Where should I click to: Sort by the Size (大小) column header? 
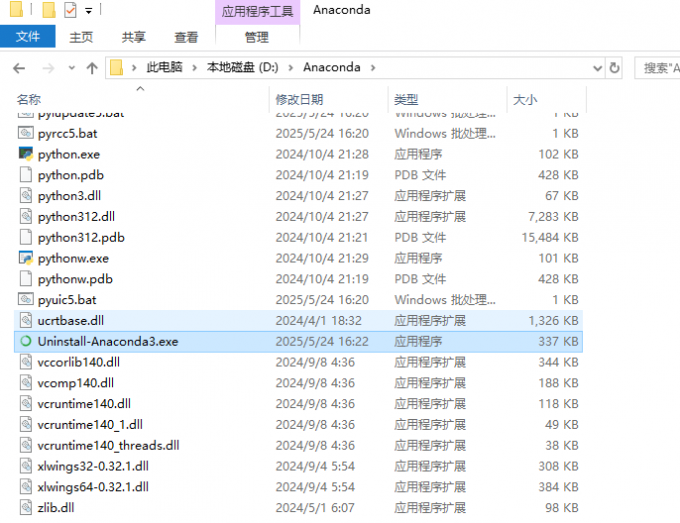tap(525, 100)
